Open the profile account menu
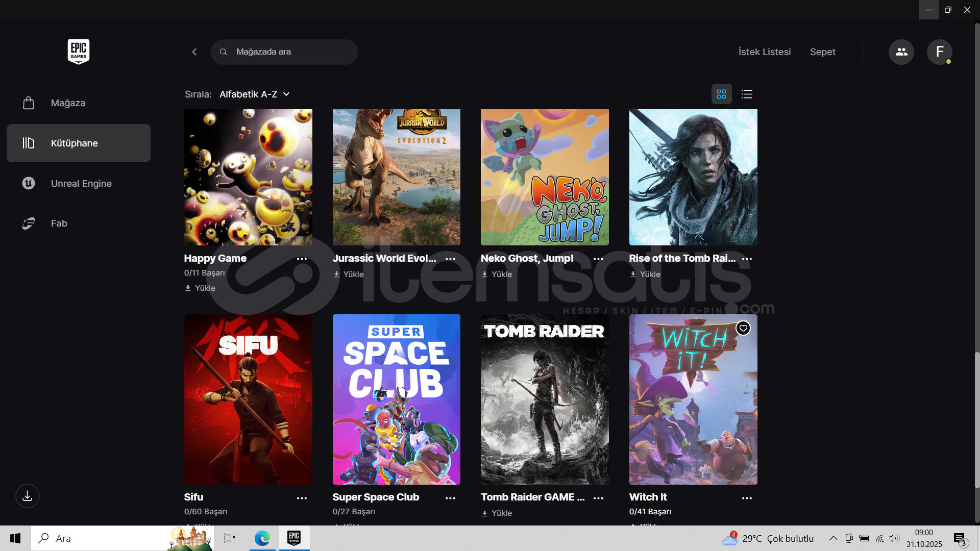 click(940, 52)
